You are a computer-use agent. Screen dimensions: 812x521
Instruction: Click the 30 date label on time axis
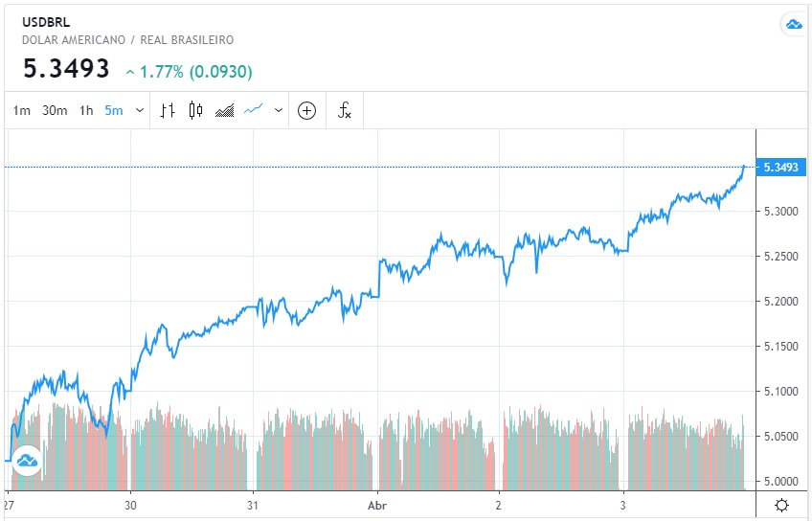pyautogui.click(x=131, y=504)
